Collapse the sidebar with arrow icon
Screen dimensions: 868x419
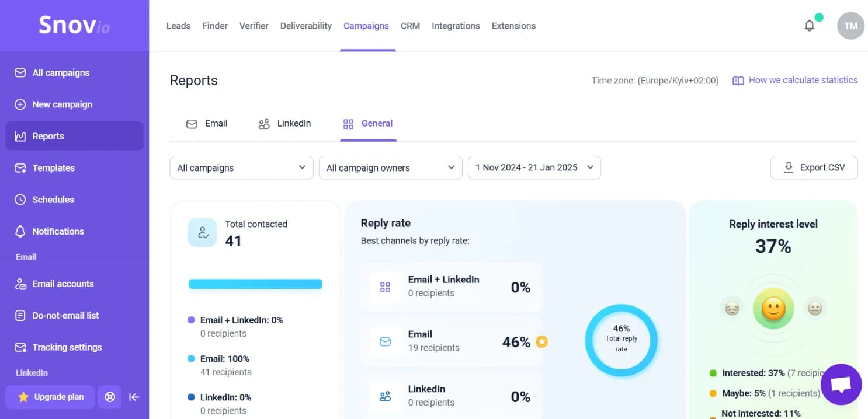point(134,397)
